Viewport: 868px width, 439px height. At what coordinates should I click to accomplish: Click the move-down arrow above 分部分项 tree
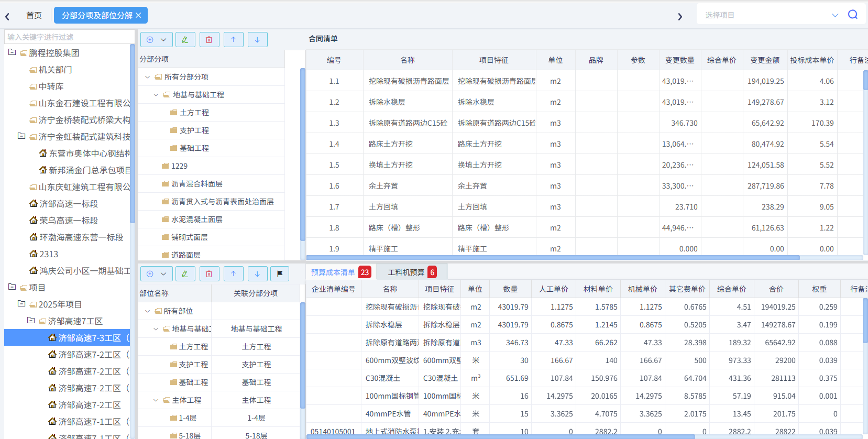pyautogui.click(x=257, y=40)
